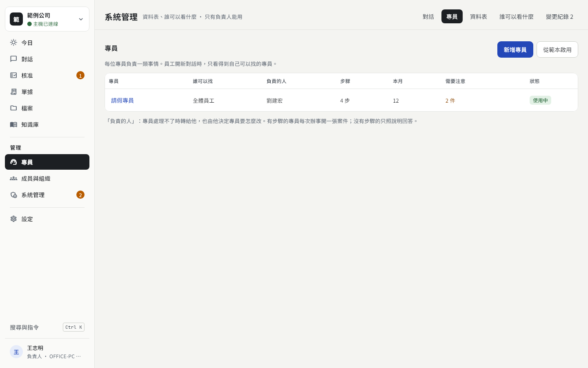This screenshot has width=588, height=368.
Task: Click the 今日 sun icon
Action: pos(13,43)
